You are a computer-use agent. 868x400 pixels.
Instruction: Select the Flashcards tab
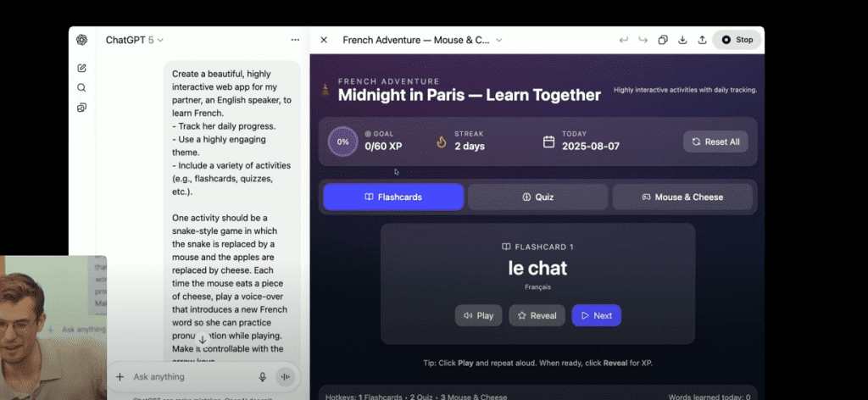click(393, 197)
